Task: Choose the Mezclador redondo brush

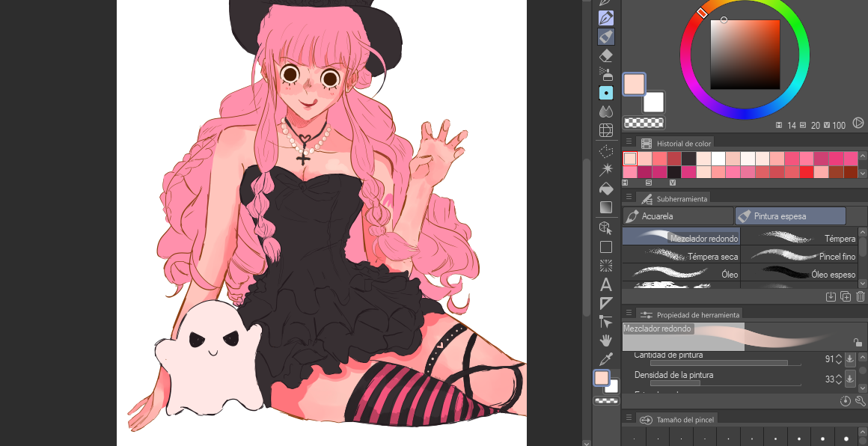Action: coord(682,236)
